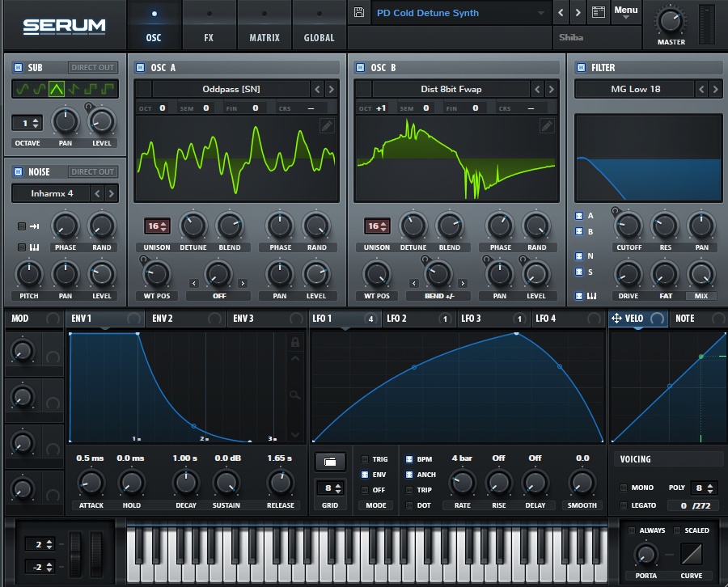
Task: Adjust the SUB octave stepper
Action: point(28,123)
